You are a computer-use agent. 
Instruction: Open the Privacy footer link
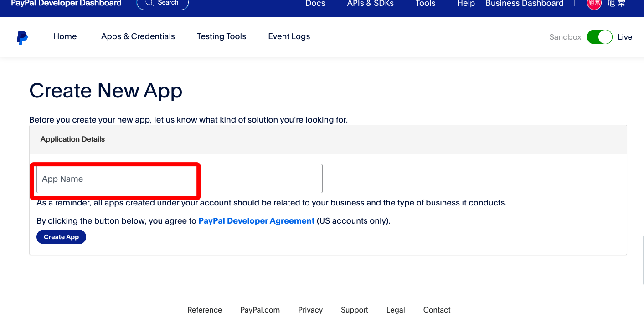[310, 310]
